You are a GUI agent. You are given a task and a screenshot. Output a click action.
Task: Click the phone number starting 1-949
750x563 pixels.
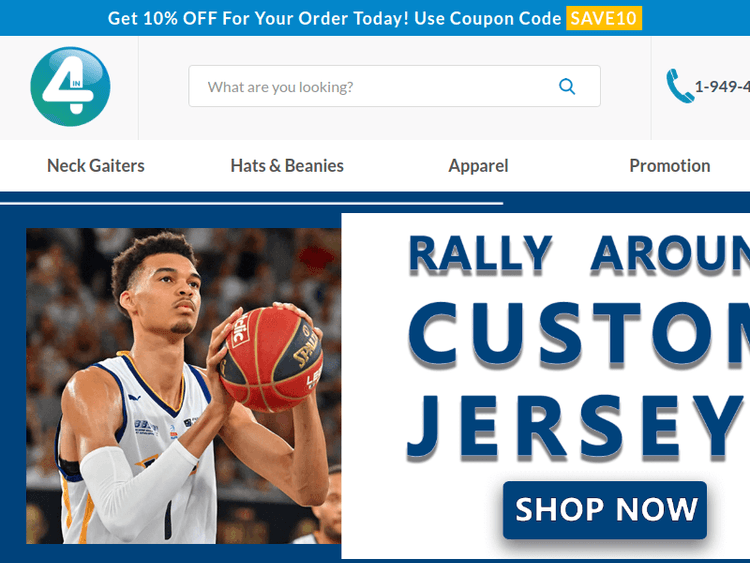tap(722, 87)
